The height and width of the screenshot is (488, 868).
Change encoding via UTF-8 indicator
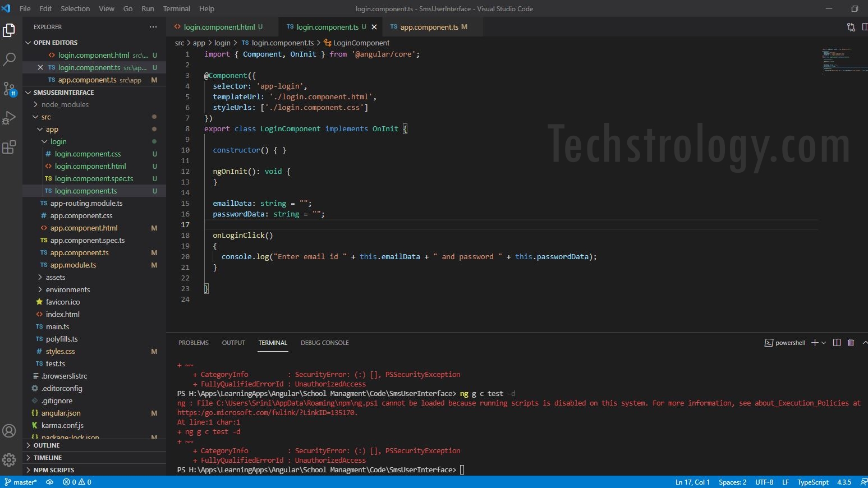pyautogui.click(x=764, y=482)
